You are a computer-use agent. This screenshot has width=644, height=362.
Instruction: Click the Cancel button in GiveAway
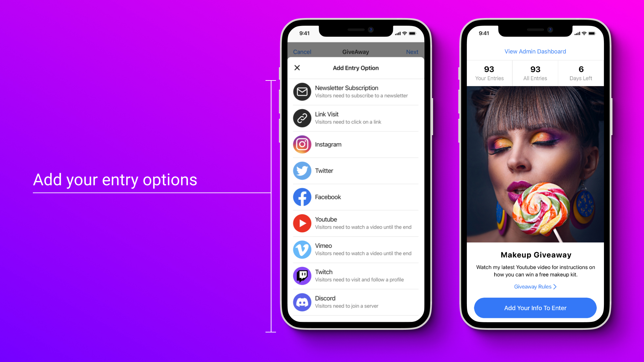click(302, 52)
